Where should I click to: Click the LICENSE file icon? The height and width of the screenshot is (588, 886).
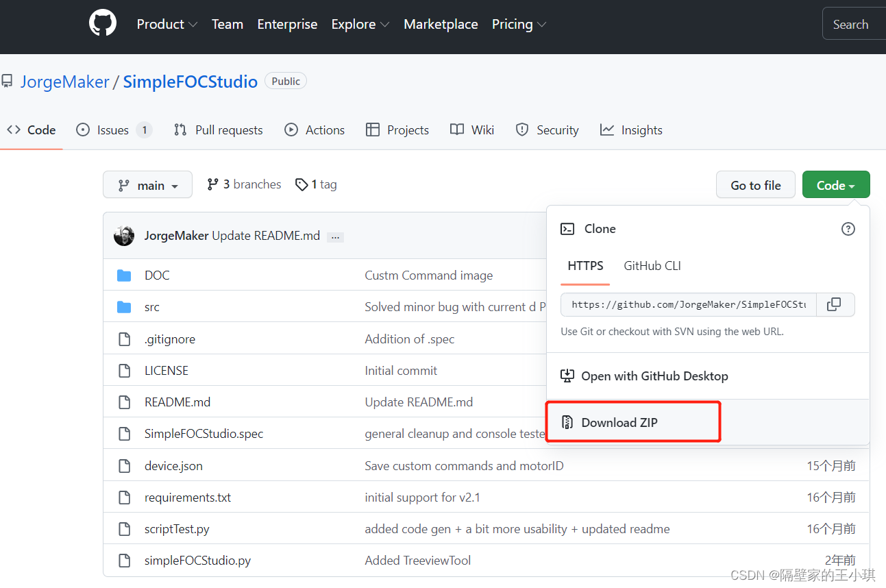tap(124, 371)
